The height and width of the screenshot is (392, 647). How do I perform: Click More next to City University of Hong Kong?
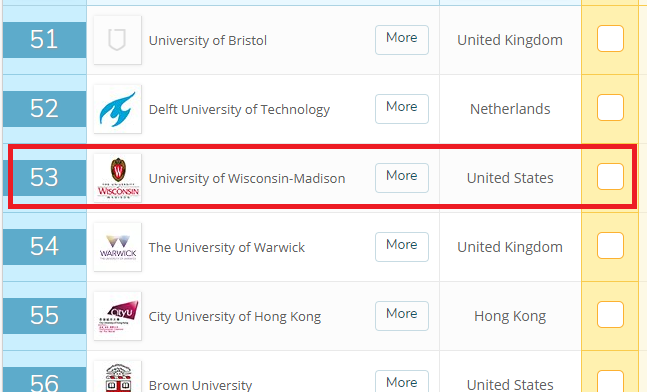(x=402, y=316)
